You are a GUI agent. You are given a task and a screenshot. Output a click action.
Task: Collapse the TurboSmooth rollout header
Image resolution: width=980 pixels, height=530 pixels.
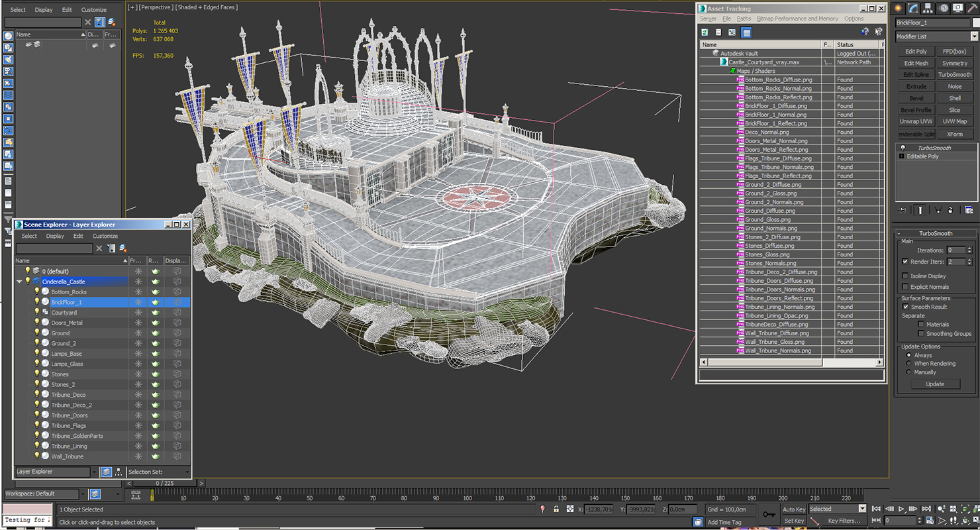click(936, 233)
